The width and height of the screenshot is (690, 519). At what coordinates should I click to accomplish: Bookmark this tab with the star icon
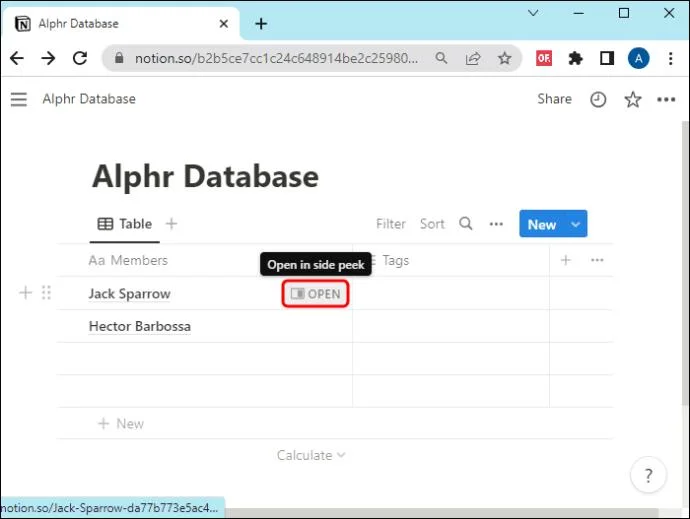point(504,58)
